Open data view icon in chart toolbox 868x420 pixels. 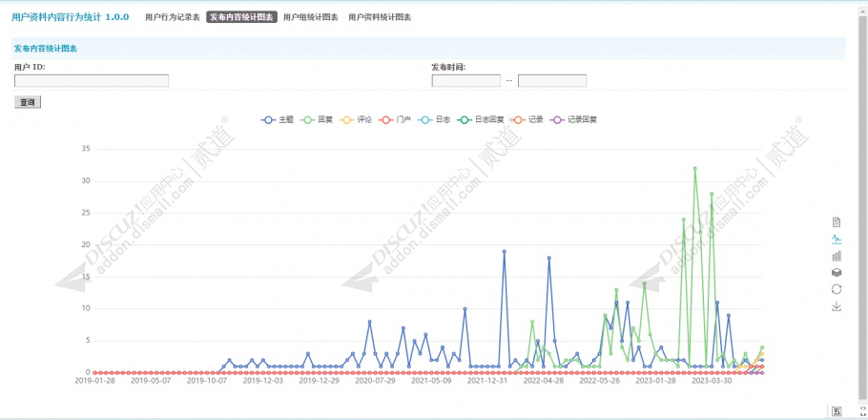837,222
